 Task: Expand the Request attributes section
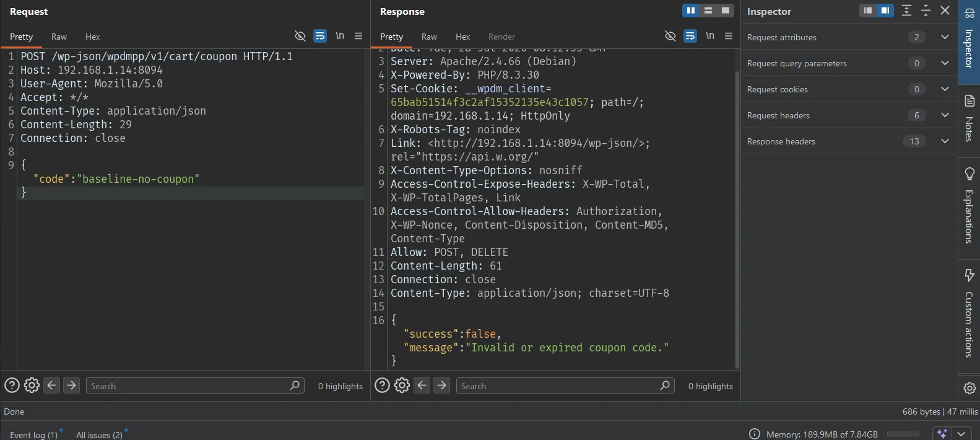pos(849,37)
